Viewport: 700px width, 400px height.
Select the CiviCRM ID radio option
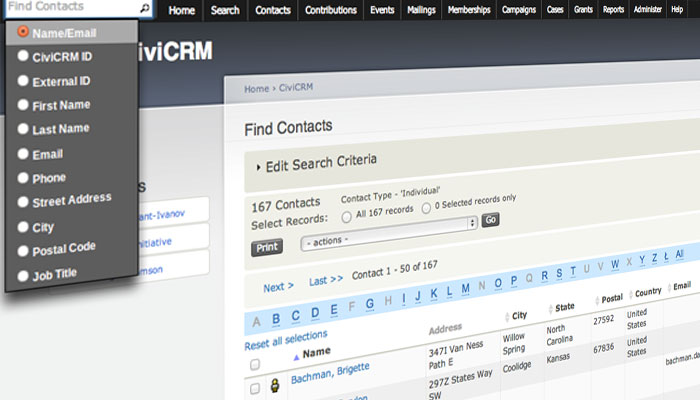click(x=23, y=56)
